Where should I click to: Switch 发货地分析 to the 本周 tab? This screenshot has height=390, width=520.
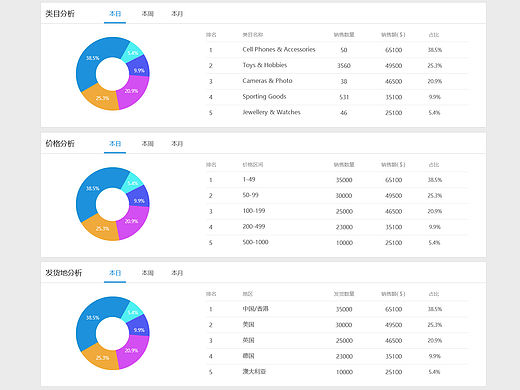coord(148,273)
